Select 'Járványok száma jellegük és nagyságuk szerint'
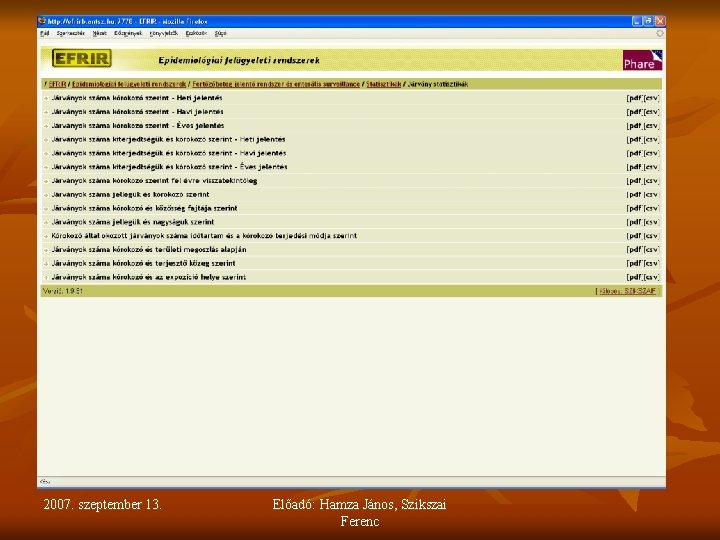The image size is (720, 540). point(133,222)
